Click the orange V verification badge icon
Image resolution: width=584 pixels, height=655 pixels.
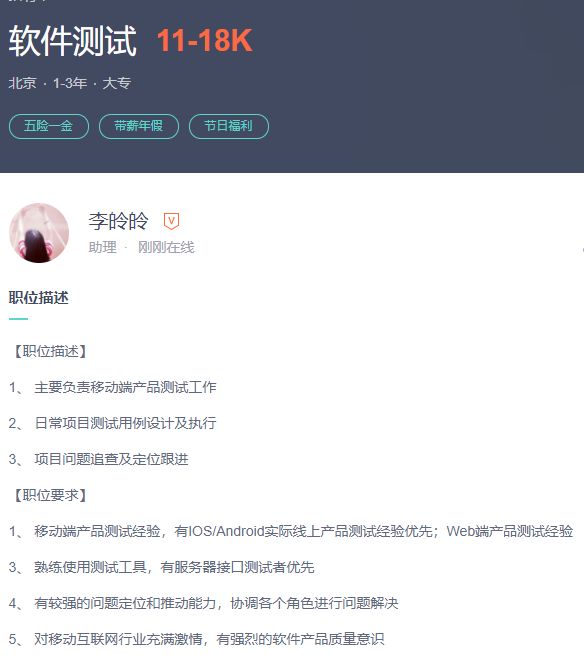(x=171, y=221)
